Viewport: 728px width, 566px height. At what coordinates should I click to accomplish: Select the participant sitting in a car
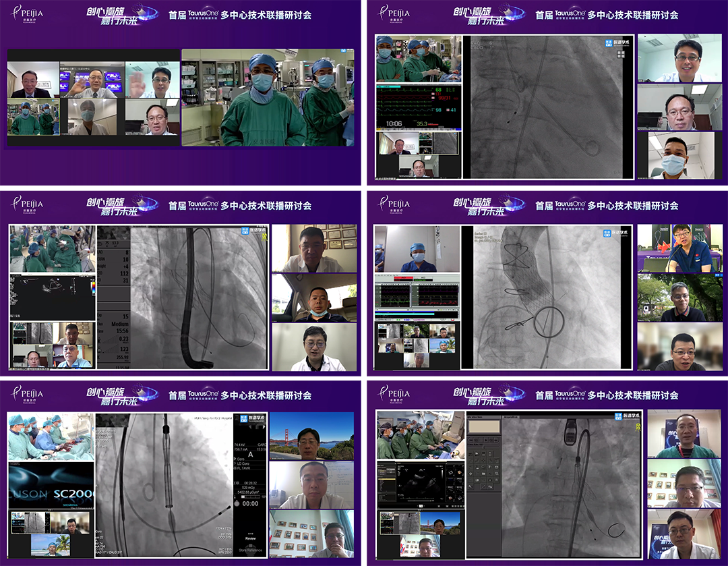coord(313,298)
